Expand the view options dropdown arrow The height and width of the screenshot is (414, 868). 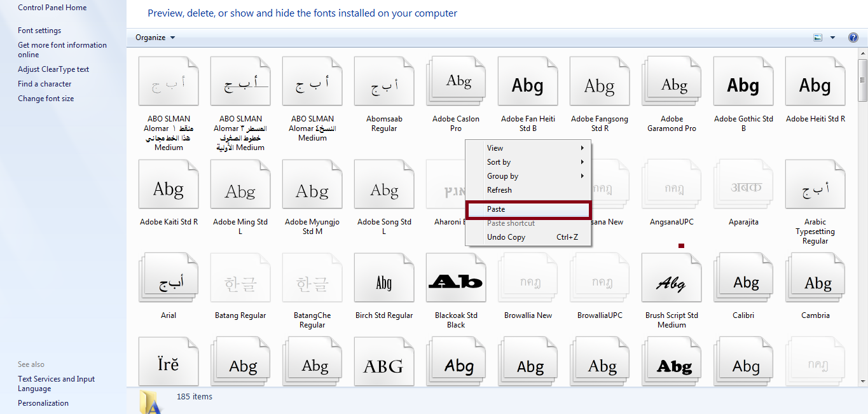832,38
